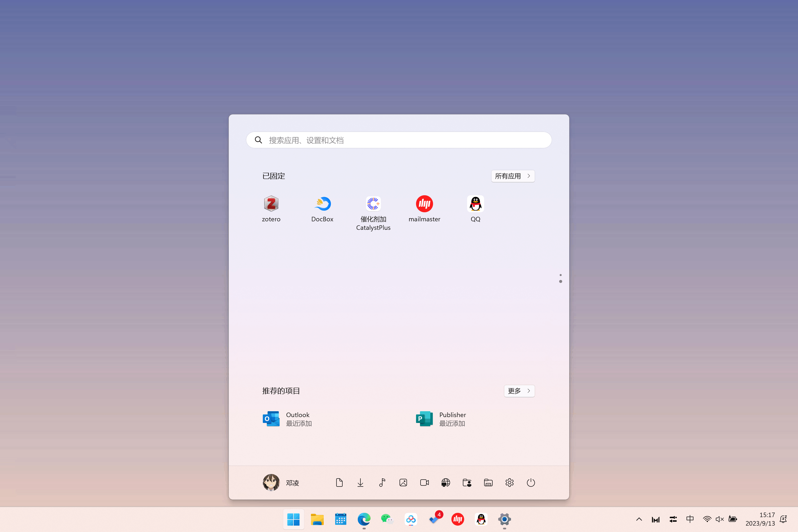Open the Network shortcut globe icon

(446, 483)
